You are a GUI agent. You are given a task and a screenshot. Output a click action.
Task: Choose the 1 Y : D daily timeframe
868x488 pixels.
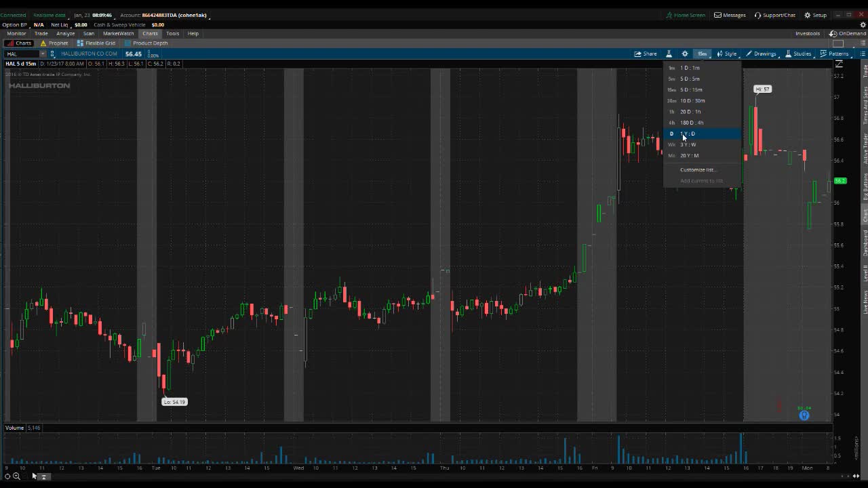(703, 134)
